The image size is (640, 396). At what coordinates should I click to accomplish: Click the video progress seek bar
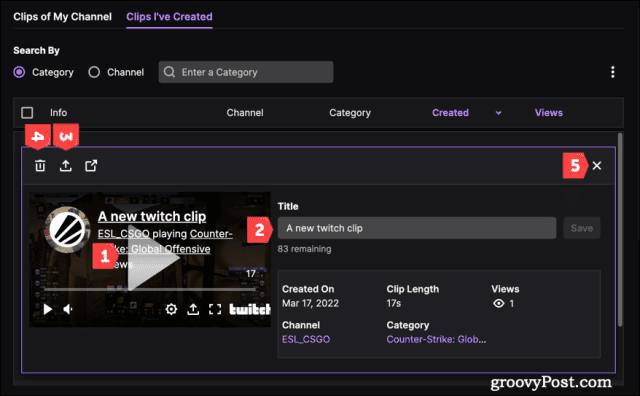(150, 289)
